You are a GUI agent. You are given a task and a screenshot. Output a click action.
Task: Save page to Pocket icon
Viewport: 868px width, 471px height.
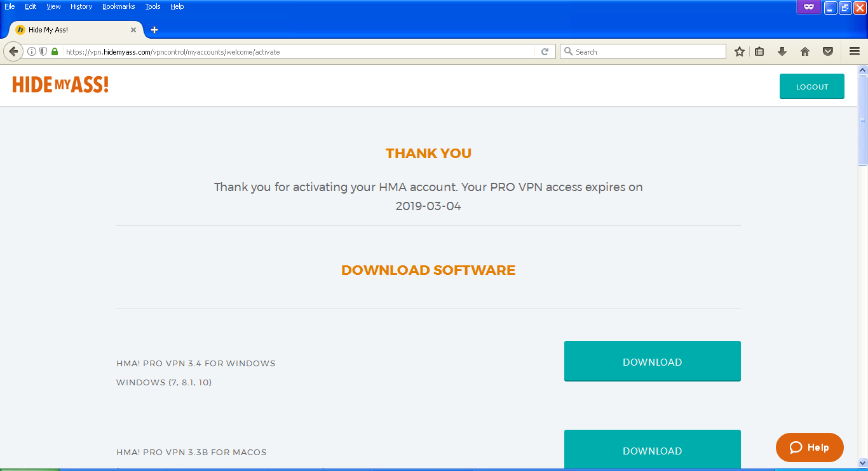pos(828,52)
